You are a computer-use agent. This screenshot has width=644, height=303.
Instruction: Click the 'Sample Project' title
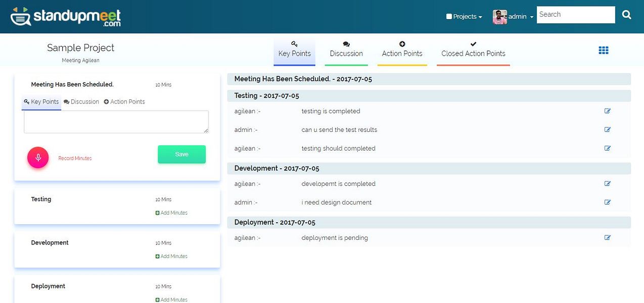(81, 48)
